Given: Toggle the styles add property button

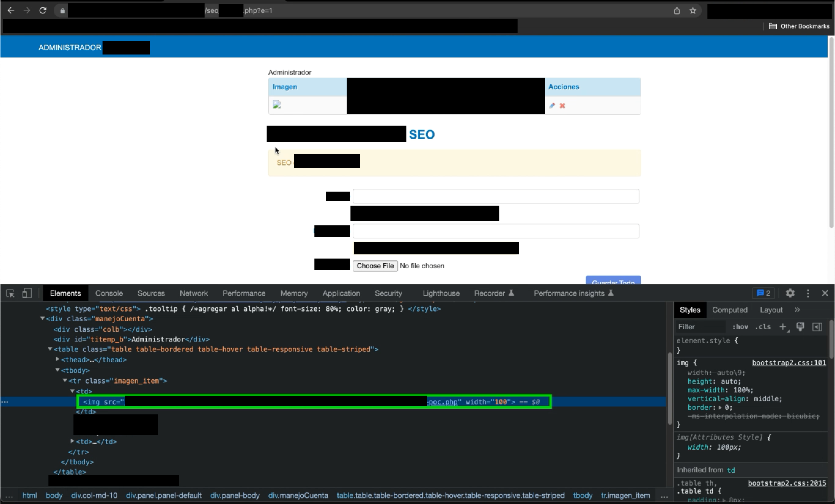Looking at the screenshot, I should coord(782,327).
